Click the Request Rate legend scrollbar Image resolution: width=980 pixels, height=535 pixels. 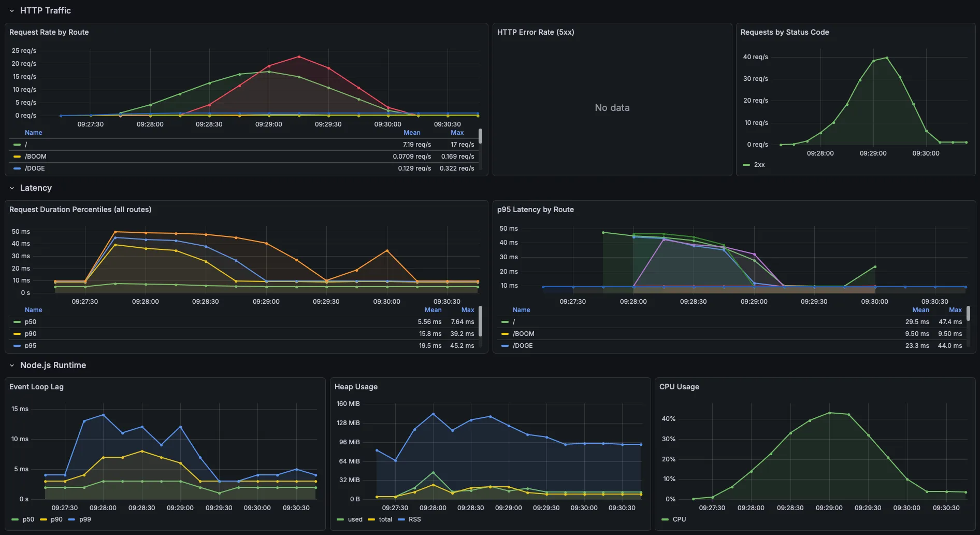(480, 137)
